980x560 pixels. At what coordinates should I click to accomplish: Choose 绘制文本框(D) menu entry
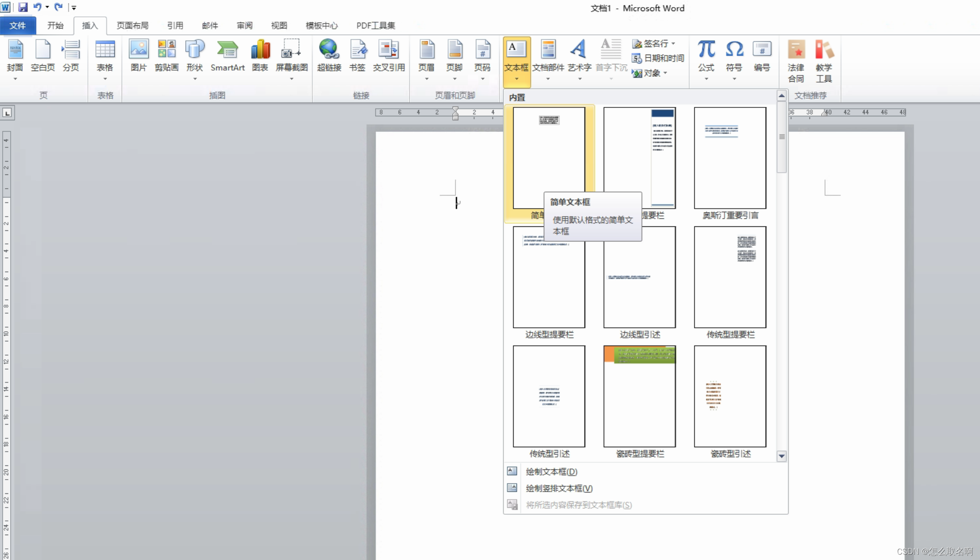coord(551,472)
